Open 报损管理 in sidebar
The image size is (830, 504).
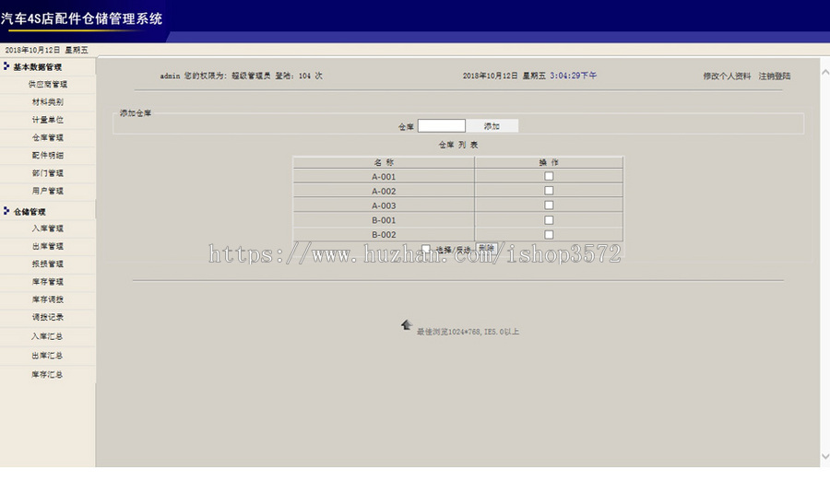pyautogui.click(x=48, y=264)
